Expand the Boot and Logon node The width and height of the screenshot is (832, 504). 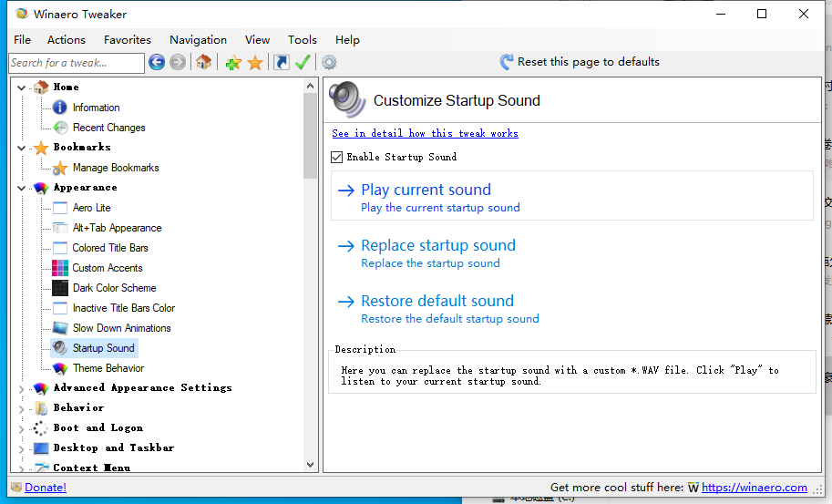click(x=21, y=428)
